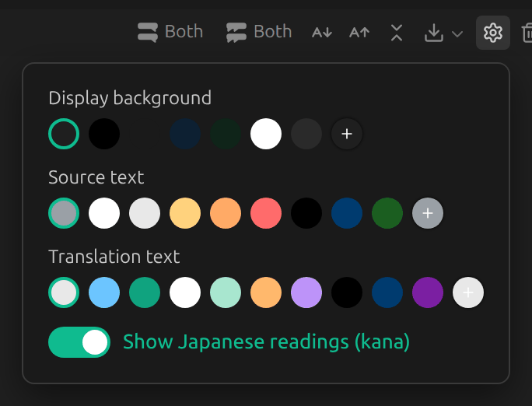The image size is (532, 406).
Task: Click the Translation text heading
Action: (x=114, y=257)
